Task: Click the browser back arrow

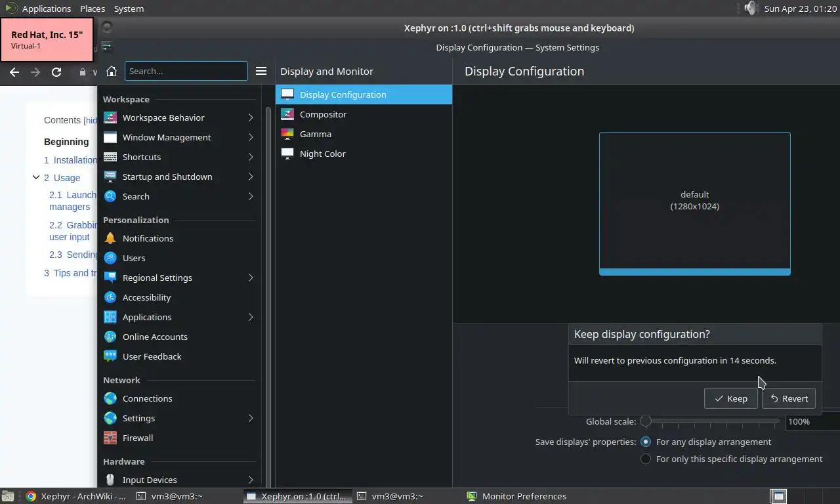Action: [14, 72]
